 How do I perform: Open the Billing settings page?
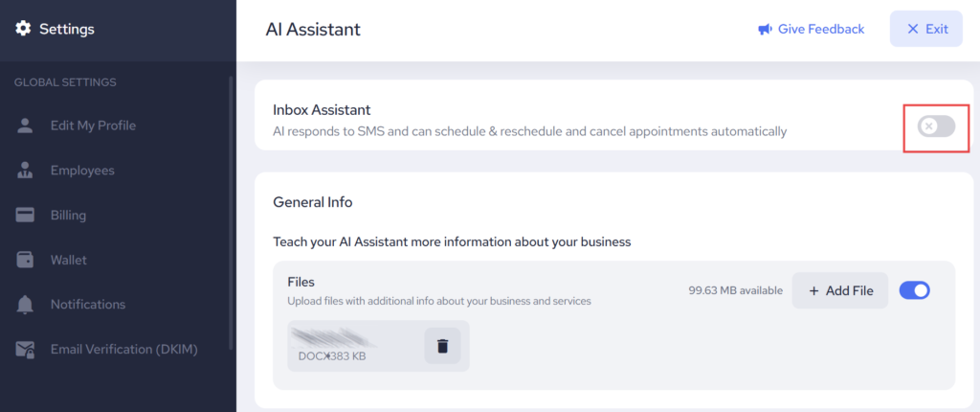(68, 216)
